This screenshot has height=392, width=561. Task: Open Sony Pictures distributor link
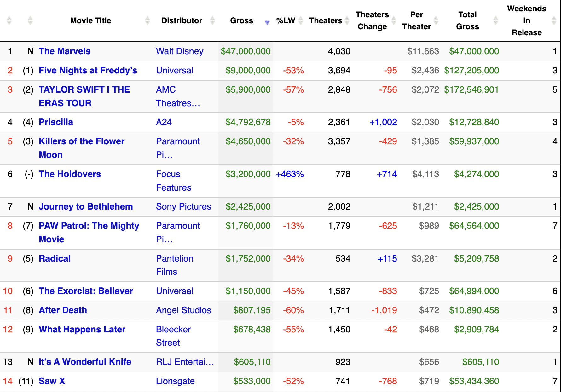coord(183,206)
